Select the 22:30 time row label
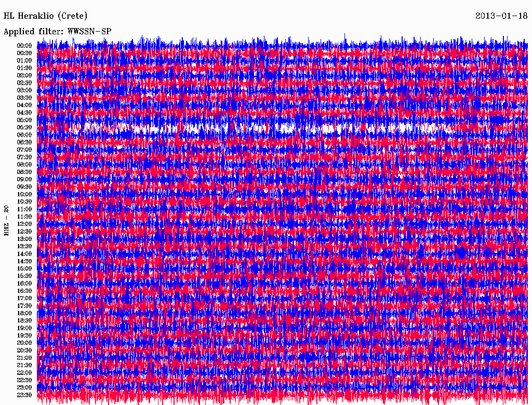532x405 pixels. 24,380
